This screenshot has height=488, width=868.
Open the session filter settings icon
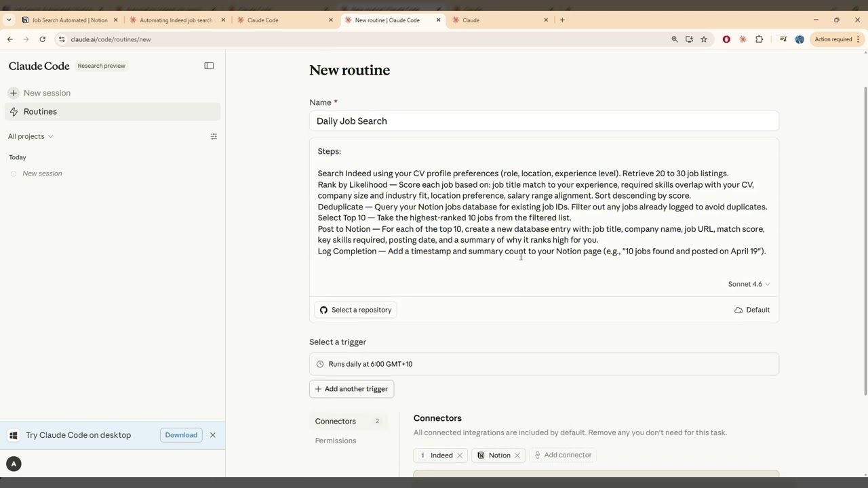pos(214,136)
